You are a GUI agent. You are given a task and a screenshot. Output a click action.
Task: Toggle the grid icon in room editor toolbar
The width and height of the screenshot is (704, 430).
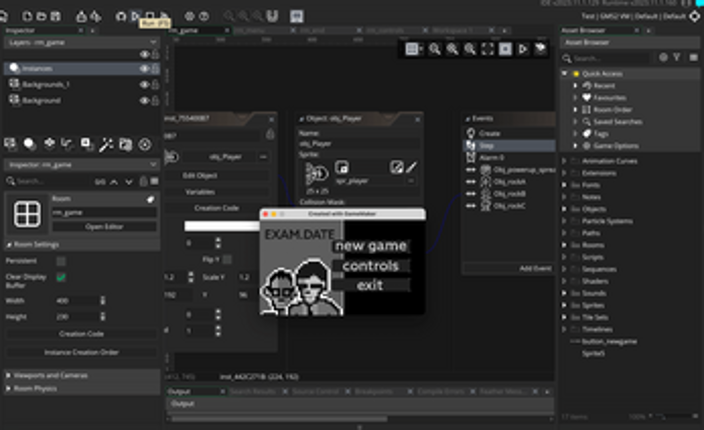click(x=414, y=48)
